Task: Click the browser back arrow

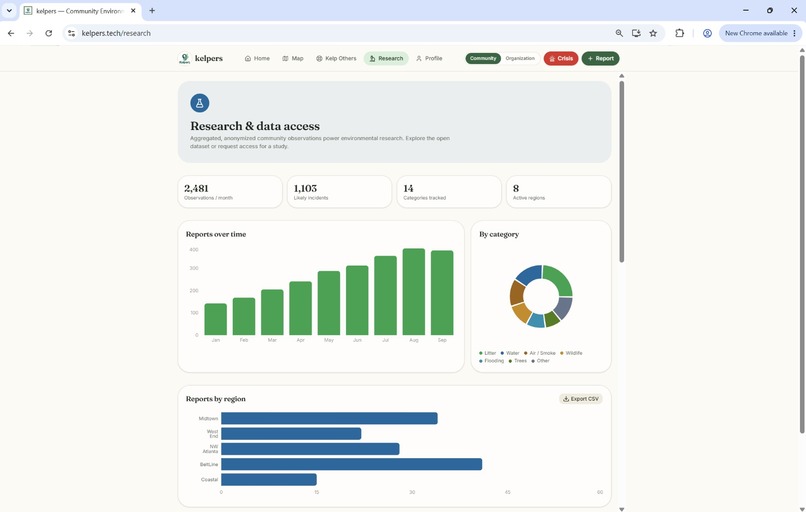Action: tap(11, 33)
